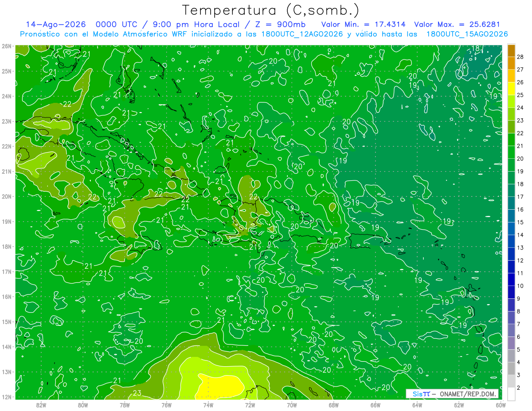Click the "26N" latitude axis label

tap(6, 46)
